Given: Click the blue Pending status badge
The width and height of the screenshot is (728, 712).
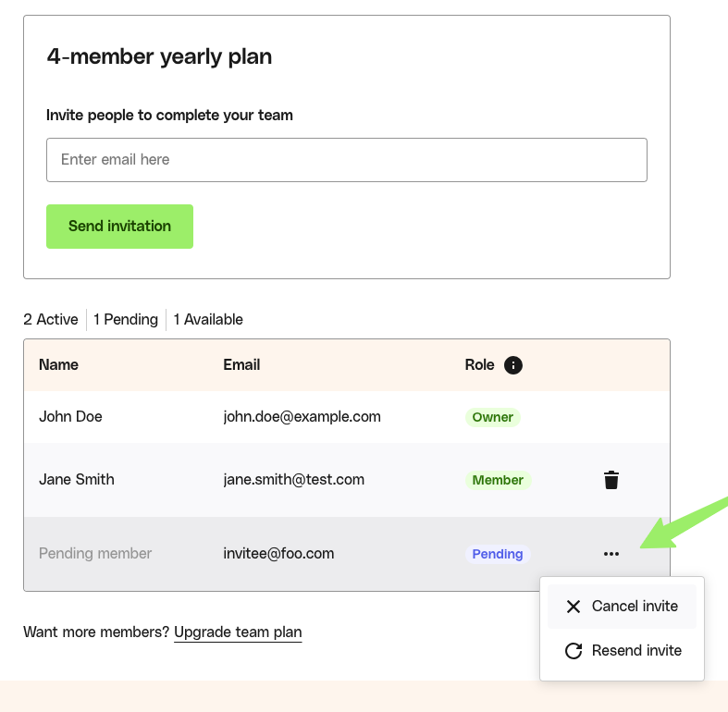Looking at the screenshot, I should tap(498, 554).
